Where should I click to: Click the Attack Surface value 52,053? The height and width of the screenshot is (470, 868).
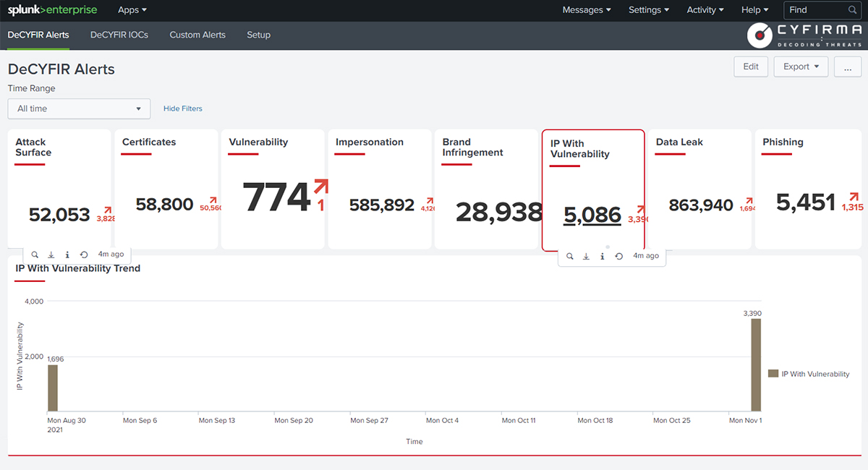click(59, 214)
